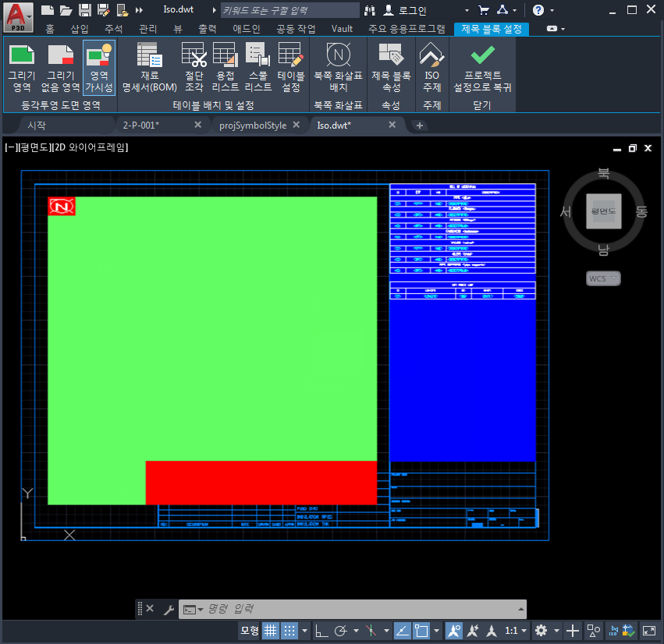This screenshot has width=664, height=644.
Task: Toggle the grid display status icon
Action: [270, 631]
